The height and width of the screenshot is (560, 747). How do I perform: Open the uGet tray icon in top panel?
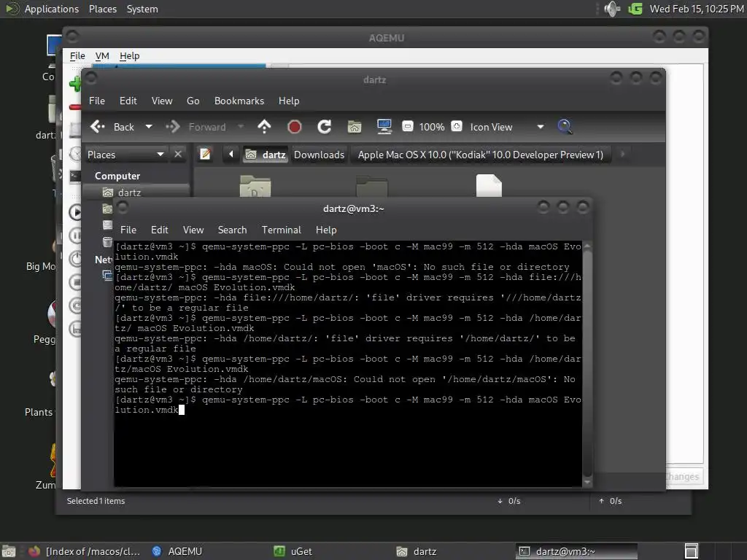pyautogui.click(x=635, y=9)
